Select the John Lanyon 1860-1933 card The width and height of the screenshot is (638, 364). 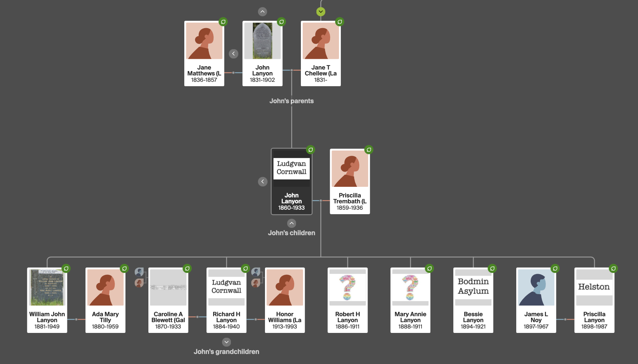coord(292,181)
